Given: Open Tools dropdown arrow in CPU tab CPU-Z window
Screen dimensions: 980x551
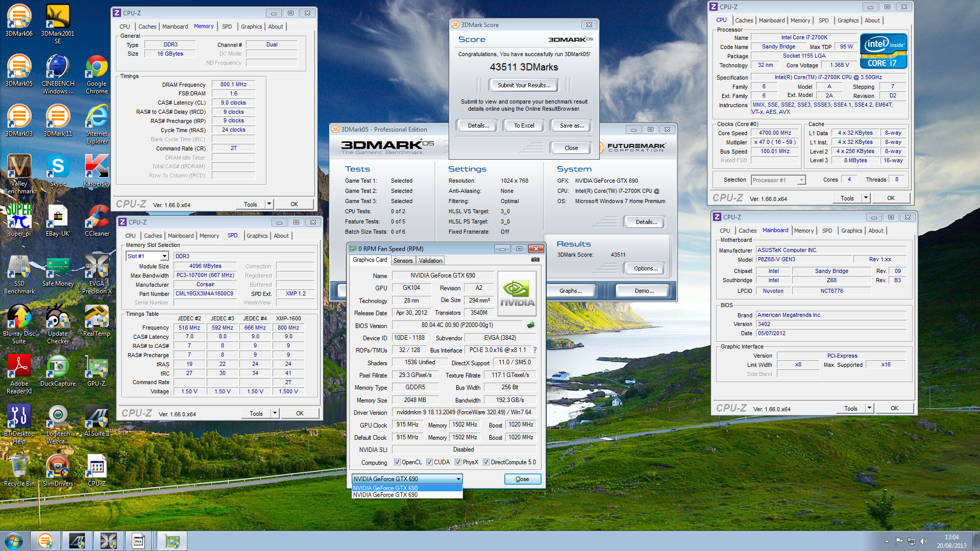Looking at the screenshot, I should (x=866, y=198).
